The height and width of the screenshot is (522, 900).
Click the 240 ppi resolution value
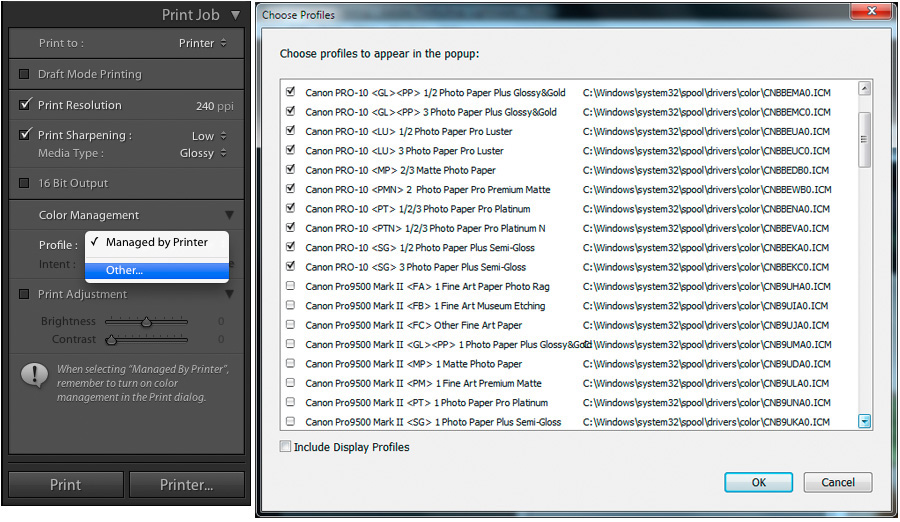pyautogui.click(x=215, y=106)
